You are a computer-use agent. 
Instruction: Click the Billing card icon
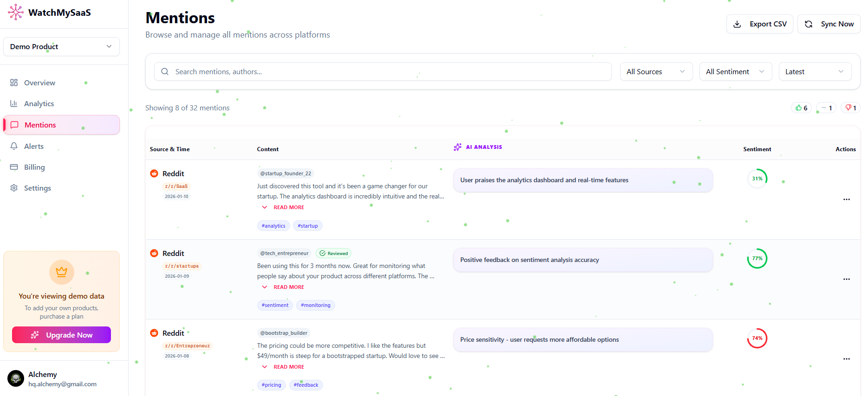pos(14,167)
